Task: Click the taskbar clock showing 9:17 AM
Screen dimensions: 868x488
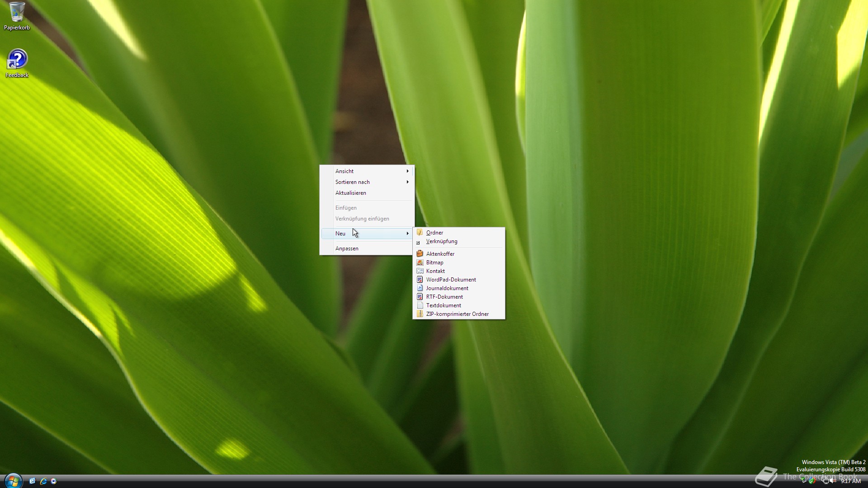Action: click(850, 481)
